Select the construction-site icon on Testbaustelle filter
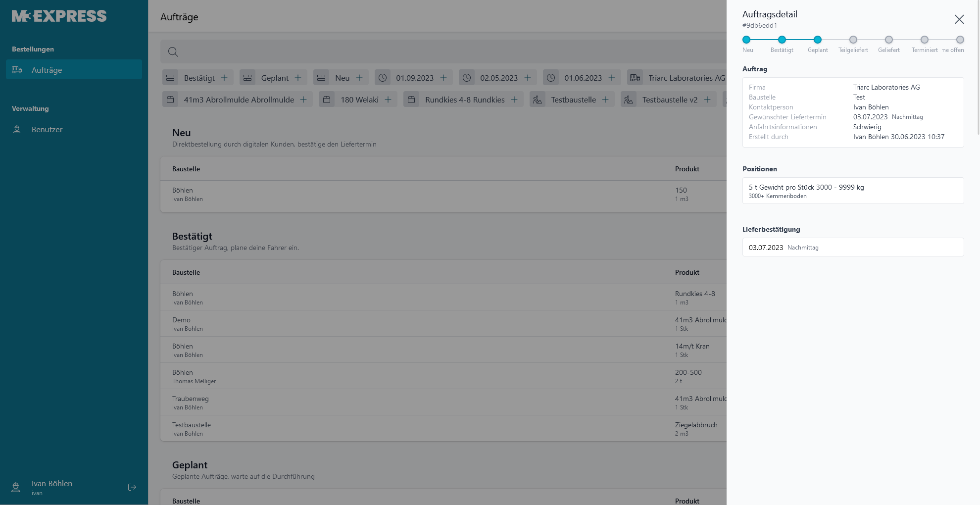 click(538, 99)
